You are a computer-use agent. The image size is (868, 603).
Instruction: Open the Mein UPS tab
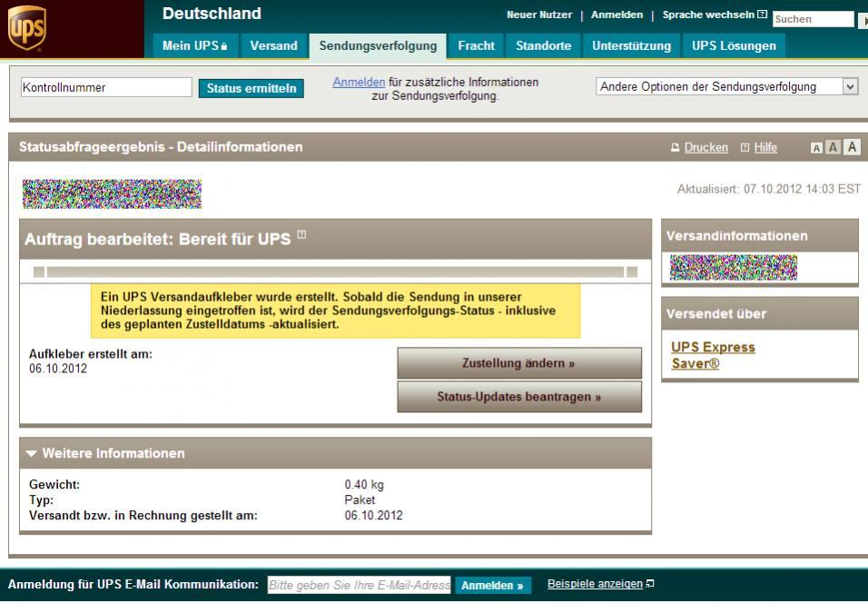point(195,46)
